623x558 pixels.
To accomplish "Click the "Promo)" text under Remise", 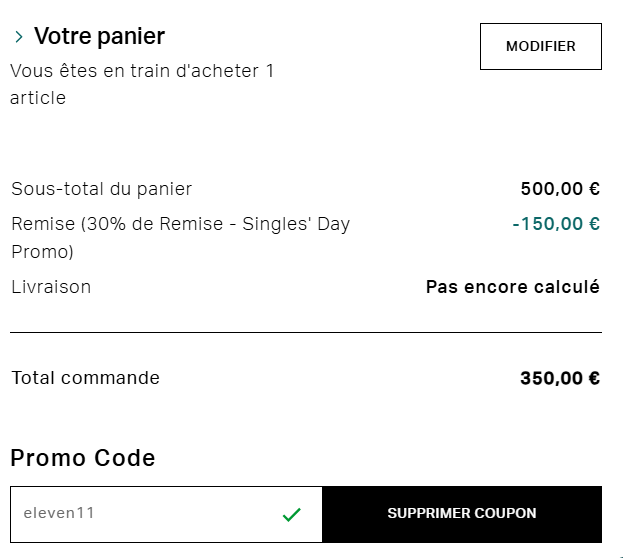I will pyautogui.click(x=42, y=251).
